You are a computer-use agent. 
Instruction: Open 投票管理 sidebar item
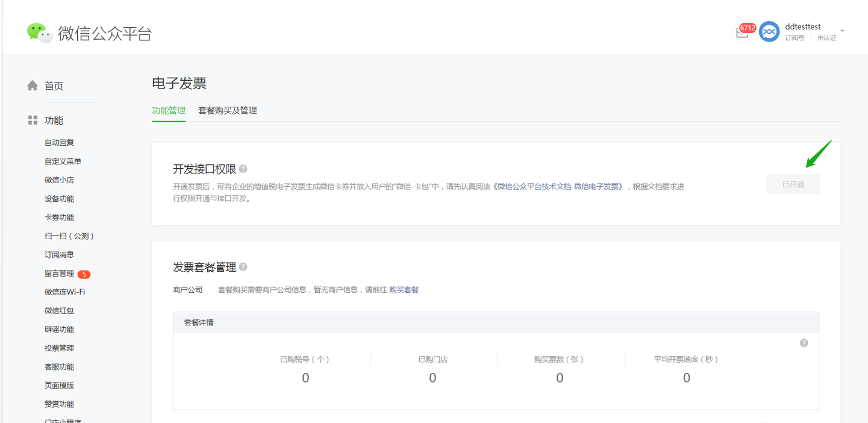tap(59, 348)
